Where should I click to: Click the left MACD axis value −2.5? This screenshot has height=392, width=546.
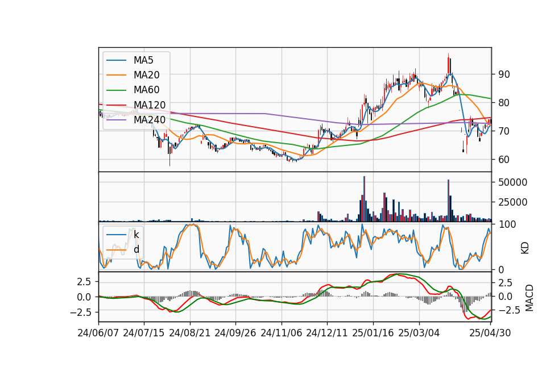tap(81, 312)
